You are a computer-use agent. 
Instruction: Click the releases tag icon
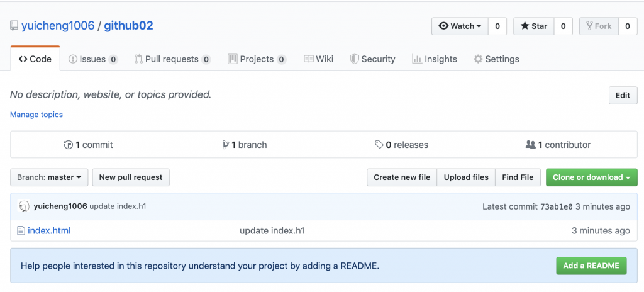(x=379, y=145)
